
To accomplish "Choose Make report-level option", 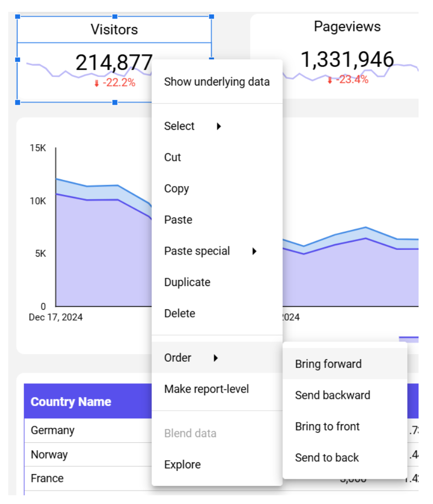I will (x=206, y=389).
